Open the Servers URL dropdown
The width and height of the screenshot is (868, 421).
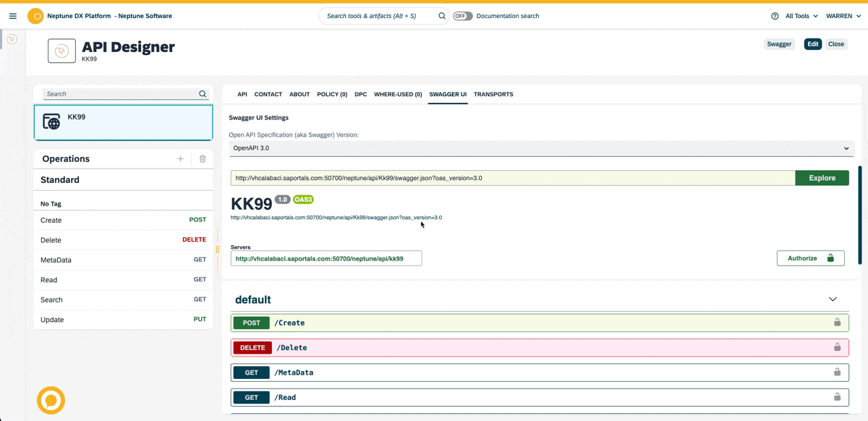tap(326, 258)
